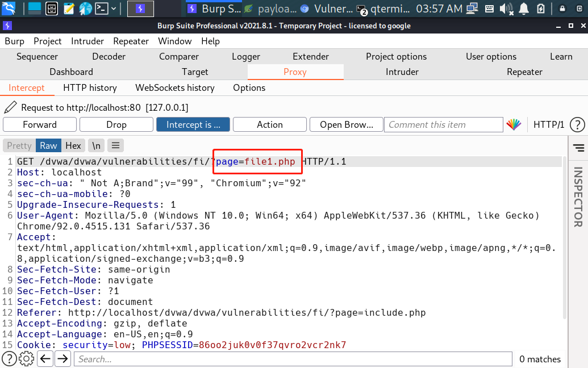Open the terminal emulator panel icon
This screenshot has height=368, width=588.
[x=102, y=9]
